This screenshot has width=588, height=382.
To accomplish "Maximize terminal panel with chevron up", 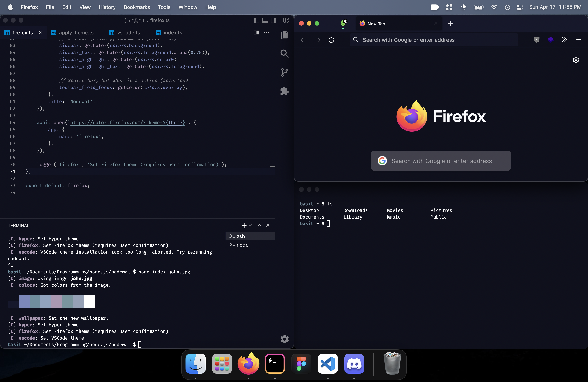I will (259, 225).
